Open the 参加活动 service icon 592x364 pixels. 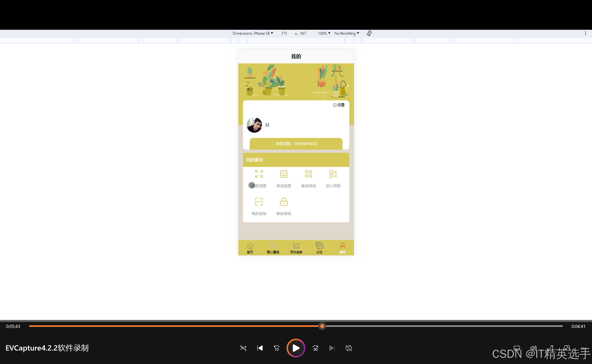click(308, 174)
